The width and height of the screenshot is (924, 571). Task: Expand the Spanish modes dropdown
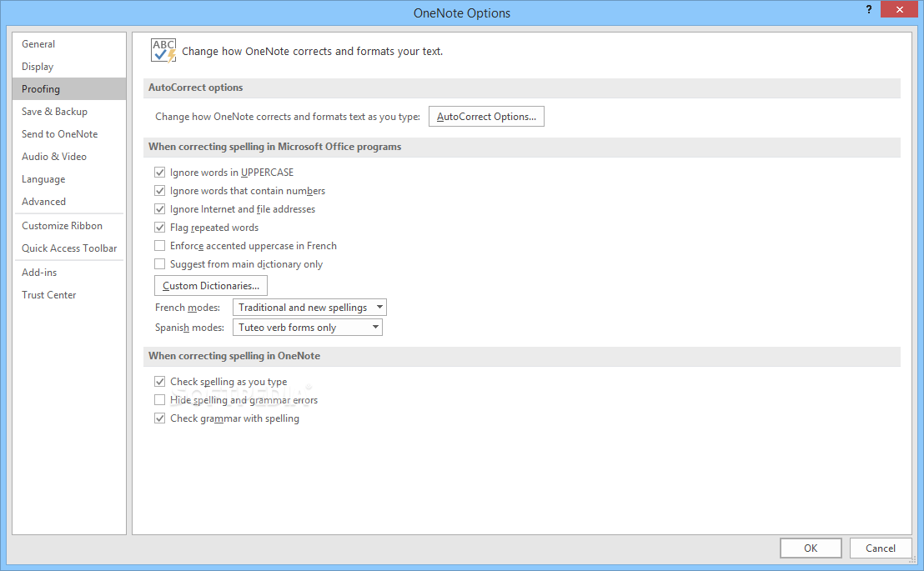pyautogui.click(x=307, y=328)
